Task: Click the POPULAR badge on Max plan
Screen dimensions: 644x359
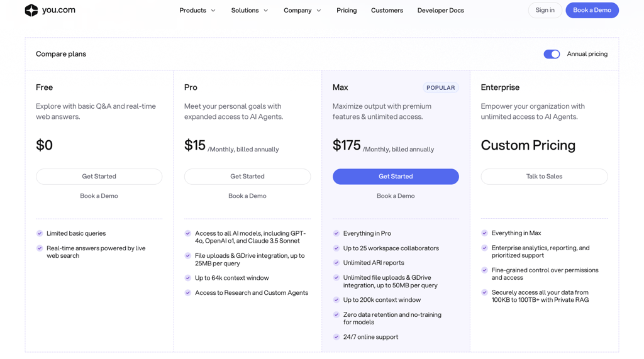Action: tap(441, 87)
